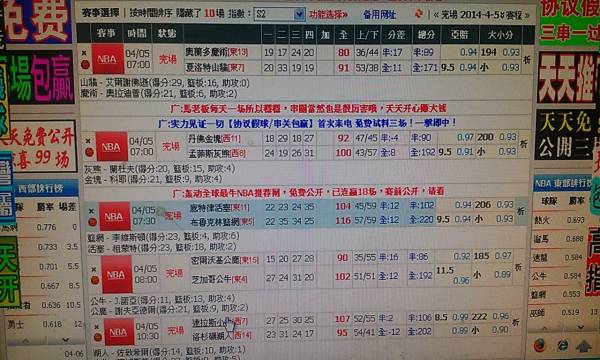Image resolution: width=600 pixels, height=360 pixels.
Task: Click the NBA badge of the Denver–Memphis game
Action: tap(111, 147)
